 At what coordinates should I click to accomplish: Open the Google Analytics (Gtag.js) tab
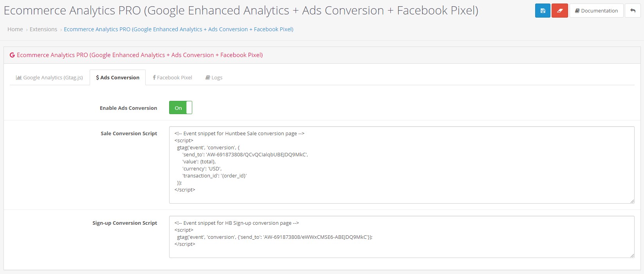(x=49, y=77)
